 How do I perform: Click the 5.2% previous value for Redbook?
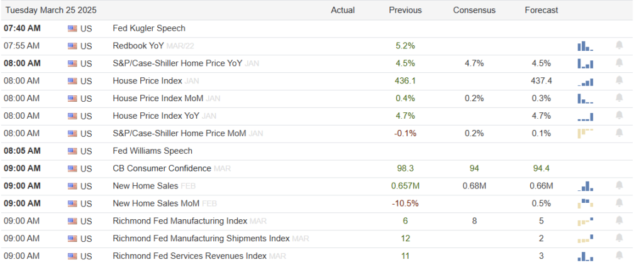pyautogui.click(x=406, y=46)
